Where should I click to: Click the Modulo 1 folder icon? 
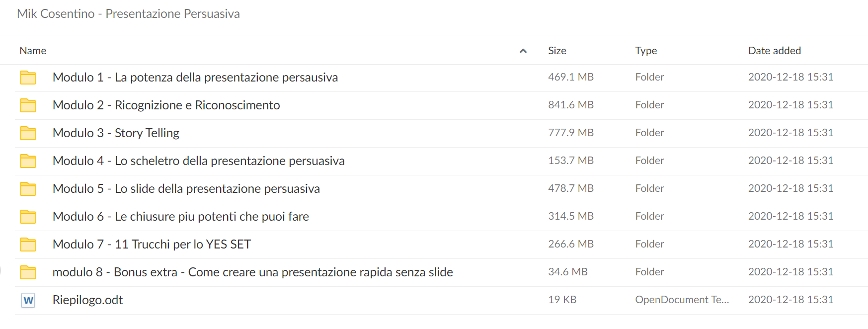pyautogui.click(x=28, y=78)
